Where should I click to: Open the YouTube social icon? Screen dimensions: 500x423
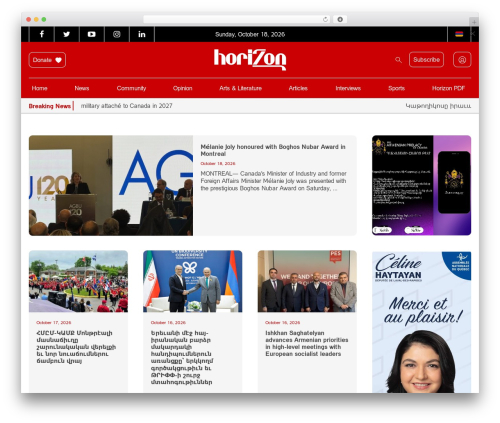point(92,34)
